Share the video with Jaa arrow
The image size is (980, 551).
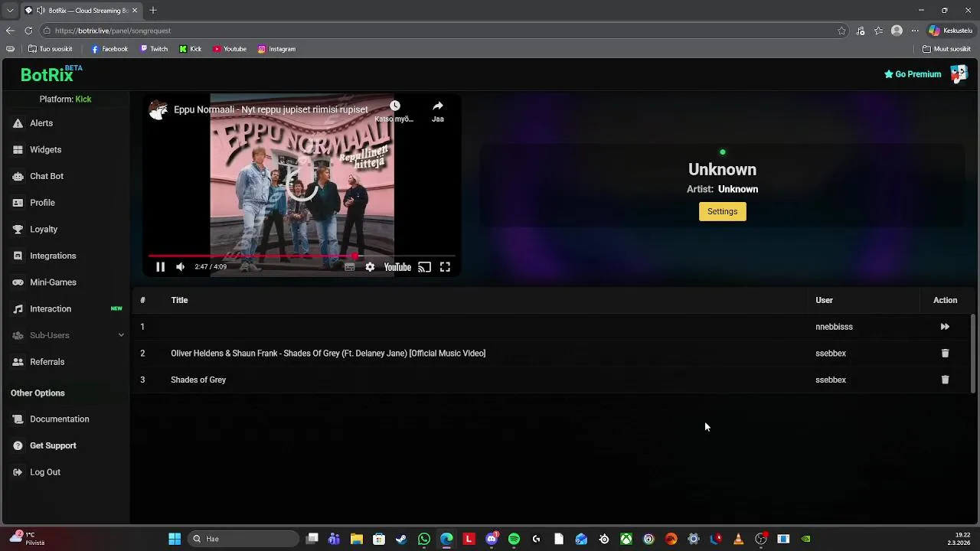(x=437, y=106)
